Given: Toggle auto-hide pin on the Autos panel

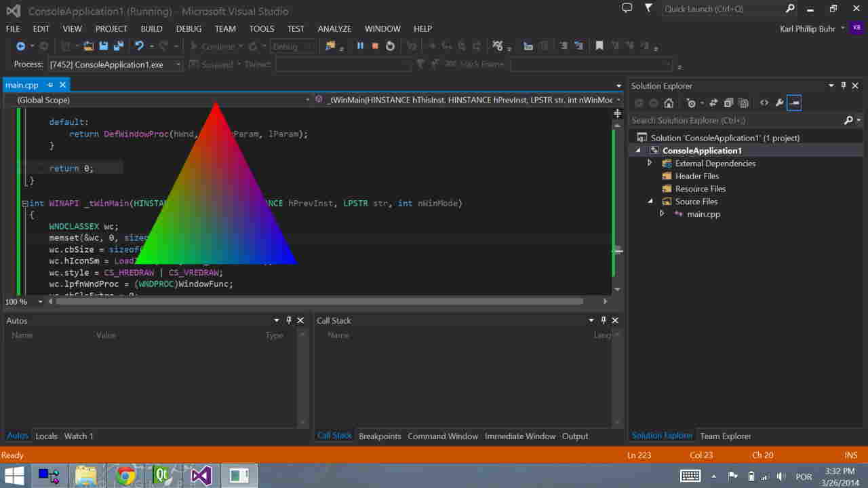Looking at the screenshot, I should (289, 320).
